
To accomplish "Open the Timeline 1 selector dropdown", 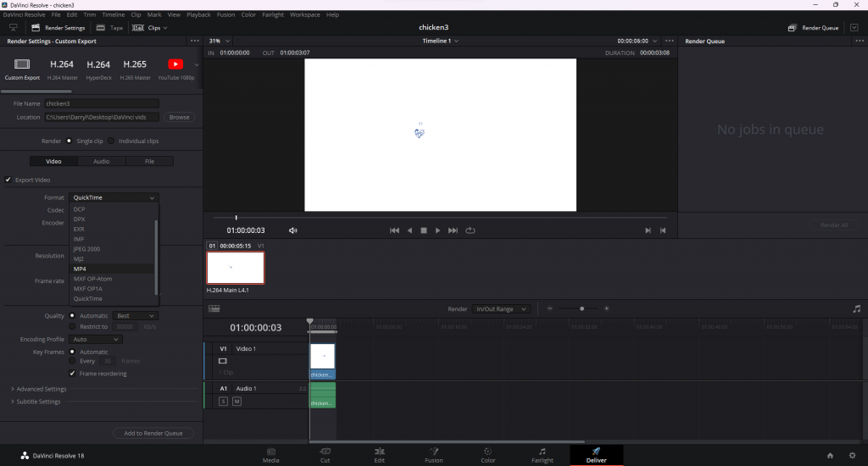I will [x=441, y=41].
